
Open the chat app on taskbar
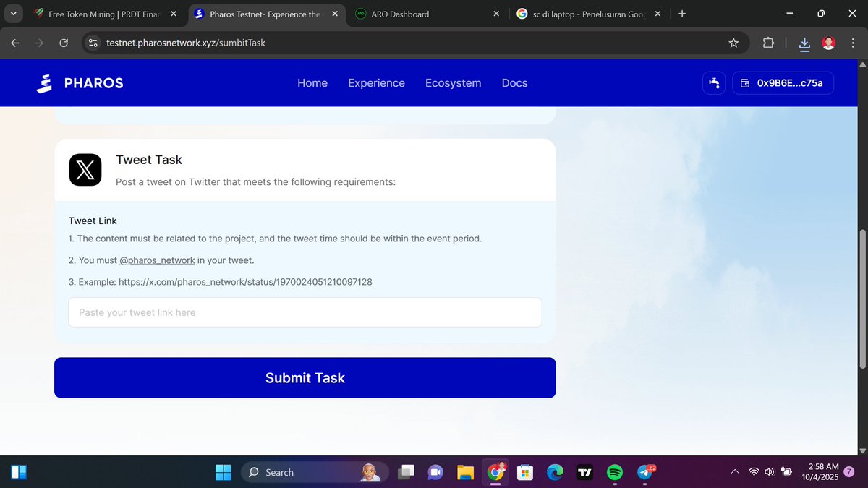tap(435, 472)
